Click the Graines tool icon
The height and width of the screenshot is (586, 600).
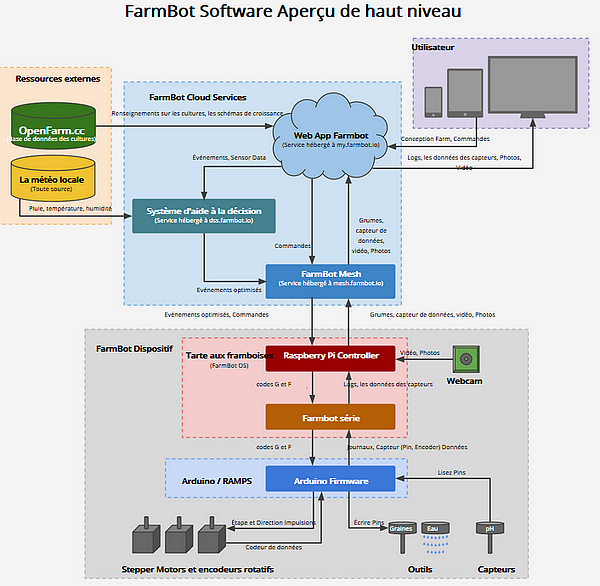coord(402,537)
